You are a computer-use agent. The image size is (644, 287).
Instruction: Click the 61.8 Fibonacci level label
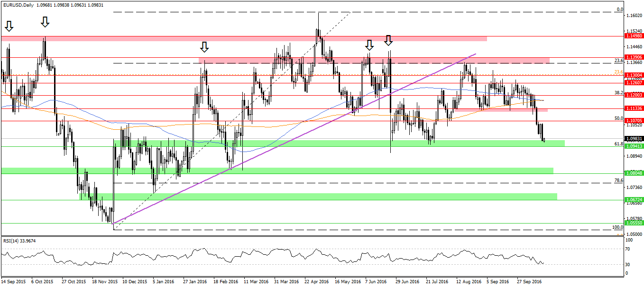(x=618, y=143)
